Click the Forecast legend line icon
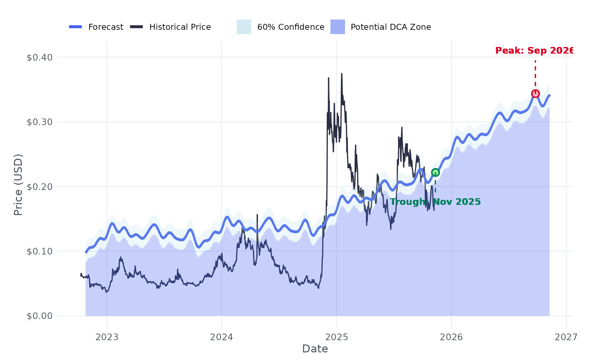The image size is (596, 364). coord(75,27)
